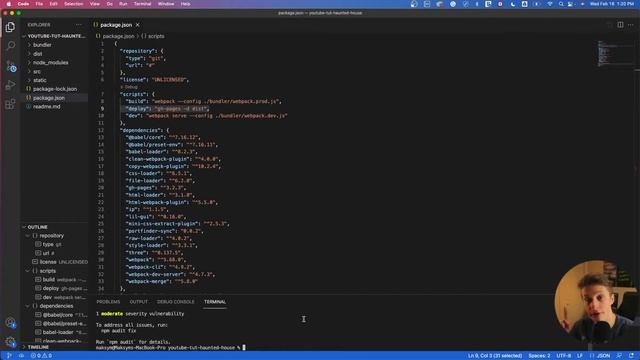The height and width of the screenshot is (360, 640).
Task: Open the Wi-Fi menu bar icon
Action: [550, 4]
